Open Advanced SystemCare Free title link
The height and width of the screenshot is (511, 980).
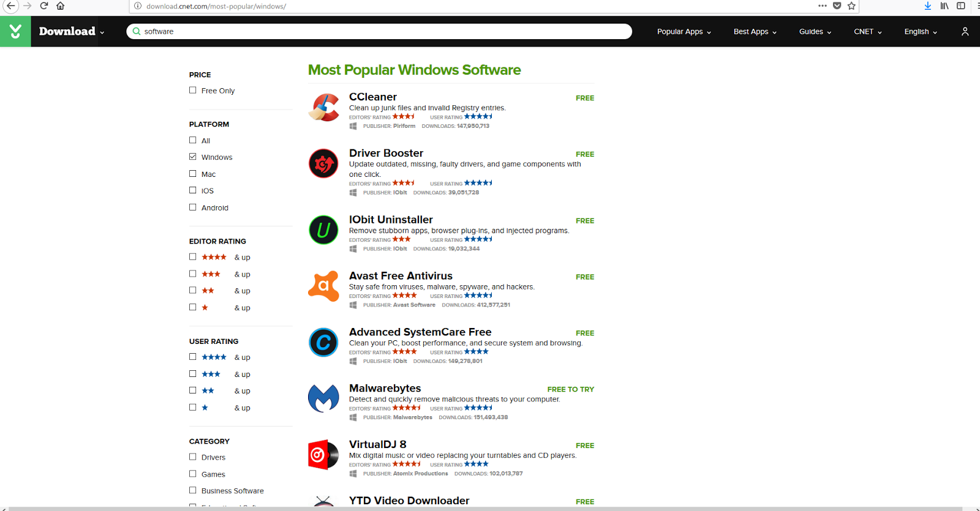(x=420, y=332)
